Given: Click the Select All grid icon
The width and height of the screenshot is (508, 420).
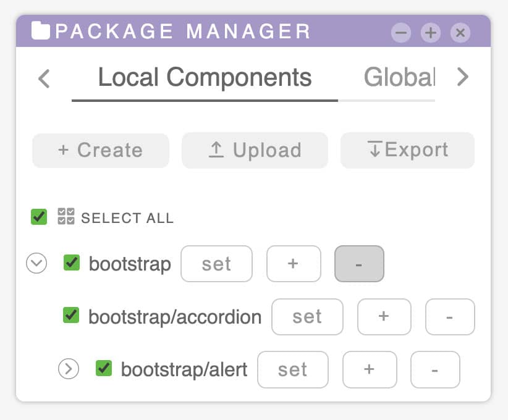Looking at the screenshot, I should click(66, 216).
